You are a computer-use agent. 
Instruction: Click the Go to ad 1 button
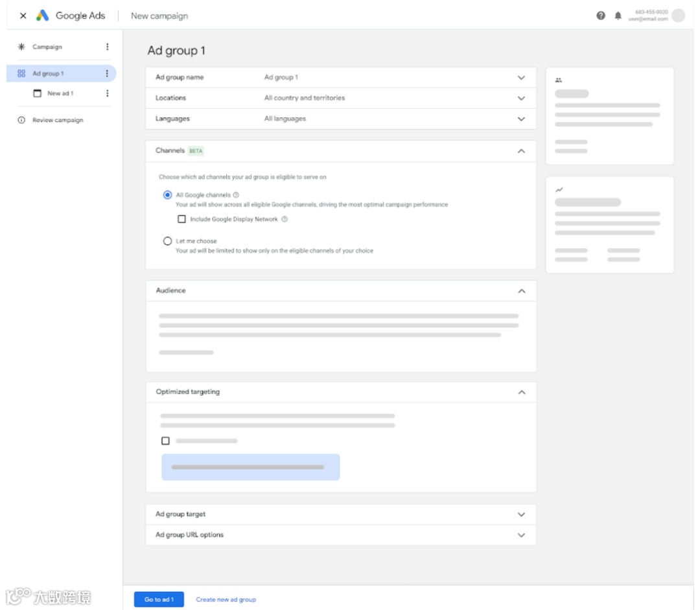(x=159, y=600)
